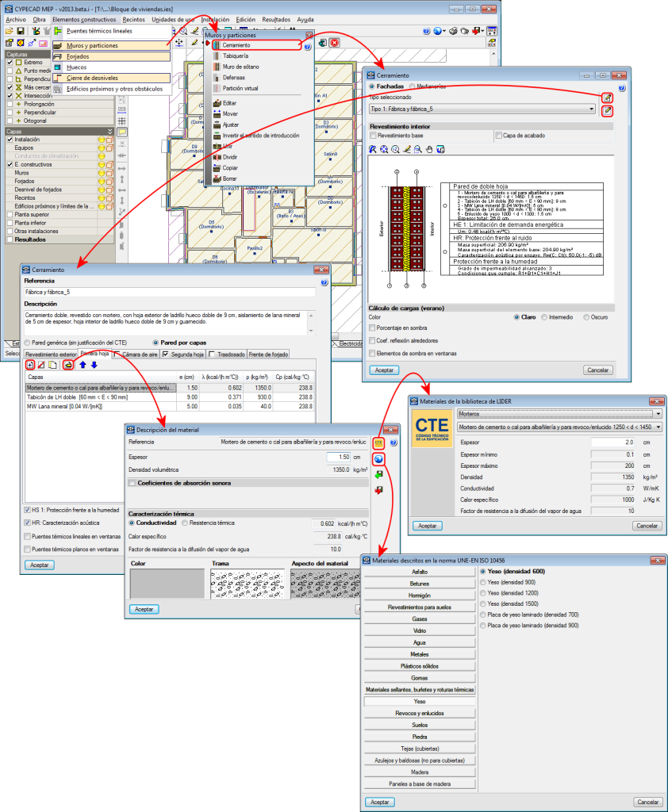Click the print icon in wall preview toolbar

(x=440, y=150)
